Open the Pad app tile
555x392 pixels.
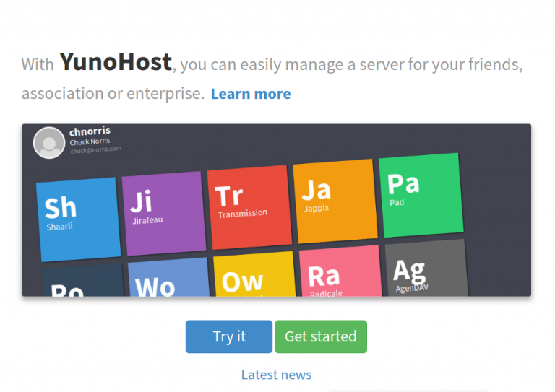(421, 195)
